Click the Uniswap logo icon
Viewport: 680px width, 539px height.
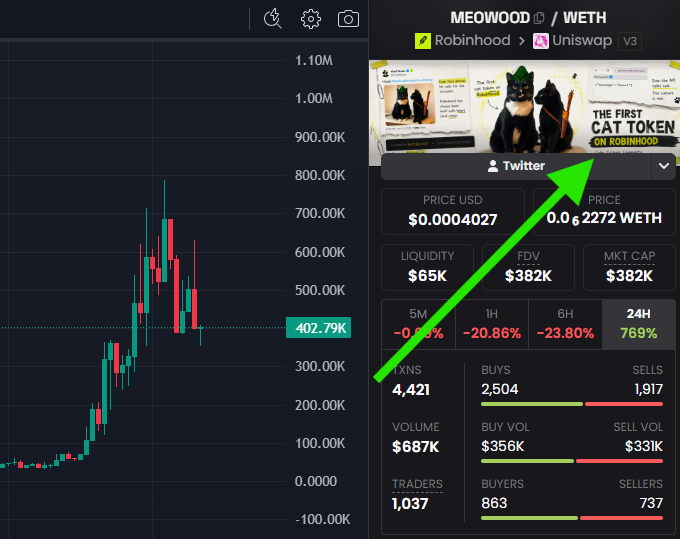coord(541,41)
